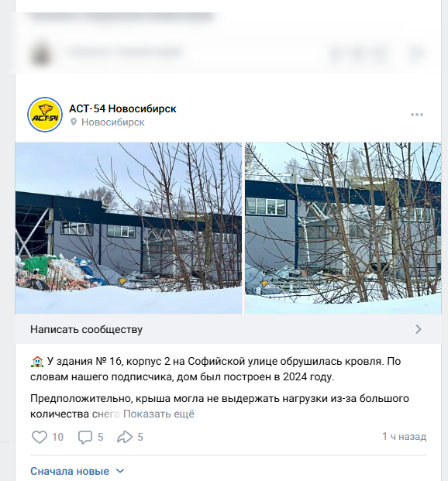This screenshot has width=448, height=481.
Task: Open the right photo of damaged roof
Action: click(343, 228)
